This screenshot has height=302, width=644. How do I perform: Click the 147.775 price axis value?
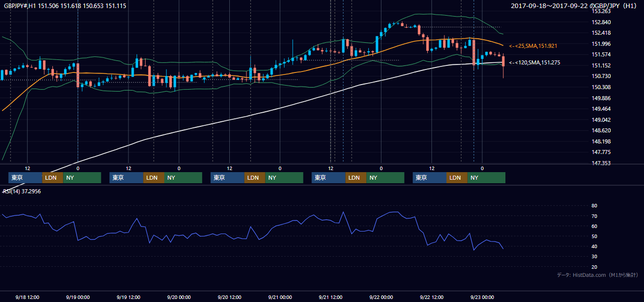[x=602, y=152]
